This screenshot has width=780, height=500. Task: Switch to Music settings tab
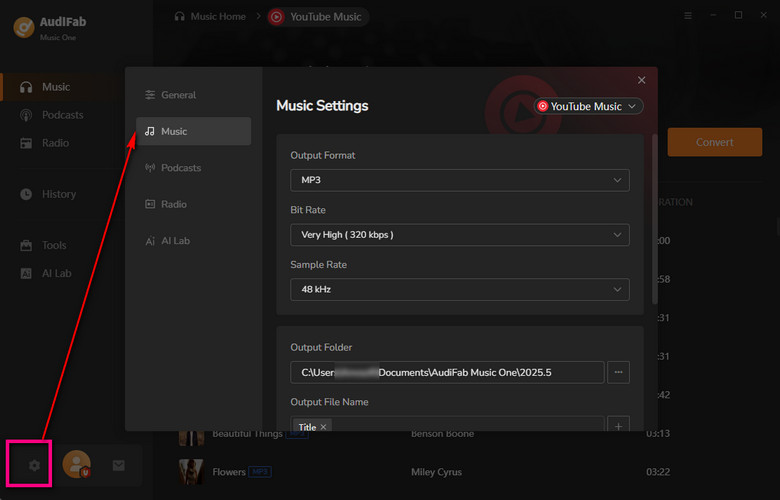pyautogui.click(x=194, y=131)
